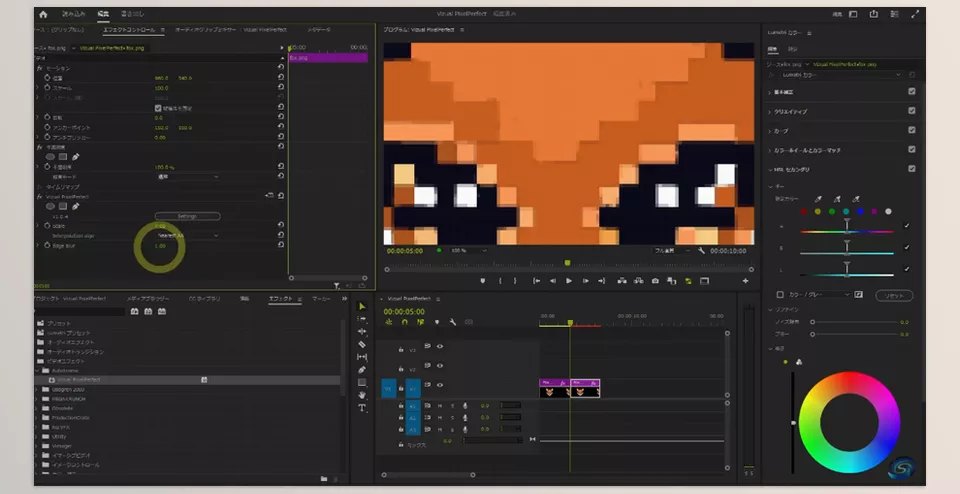Collapse the Autokroma effects folder
Image resolution: width=960 pixels, height=494 pixels.
point(37,370)
